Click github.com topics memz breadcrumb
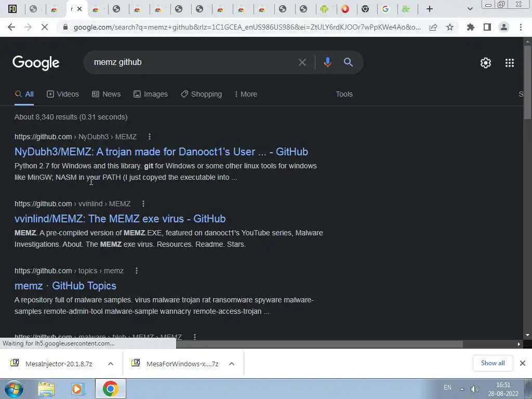The height and width of the screenshot is (399, 532). click(69, 271)
